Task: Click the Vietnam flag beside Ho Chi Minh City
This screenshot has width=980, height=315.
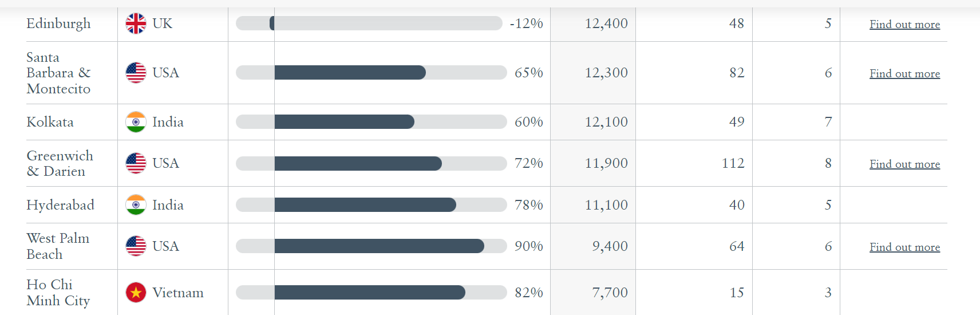Action: click(136, 293)
